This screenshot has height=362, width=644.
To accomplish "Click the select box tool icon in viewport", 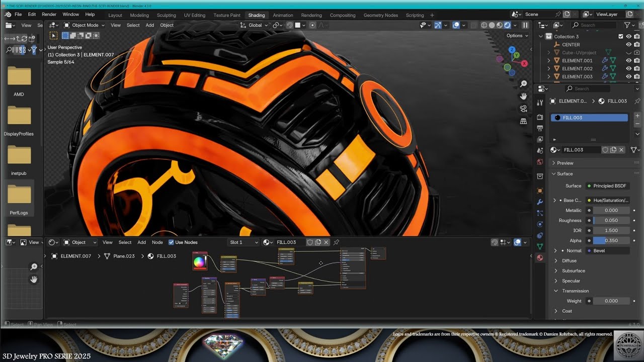I will (x=53, y=35).
